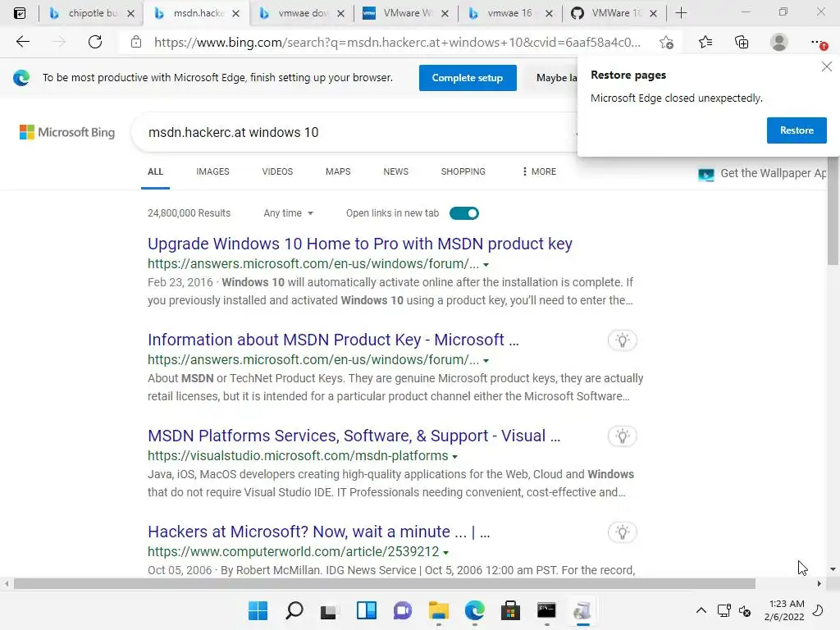Open Chat app on taskbar
Screen dimensions: 840x630
point(402,610)
